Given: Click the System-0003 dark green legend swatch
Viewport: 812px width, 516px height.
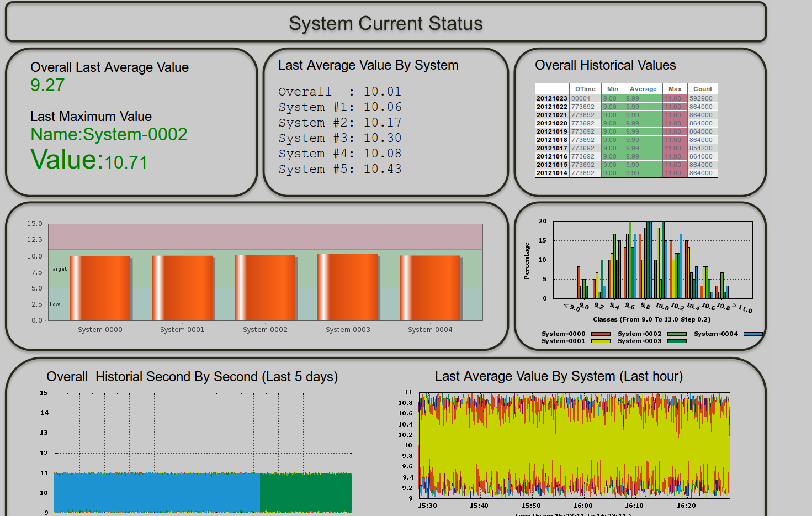Looking at the screenshot, I should [677, 341].
